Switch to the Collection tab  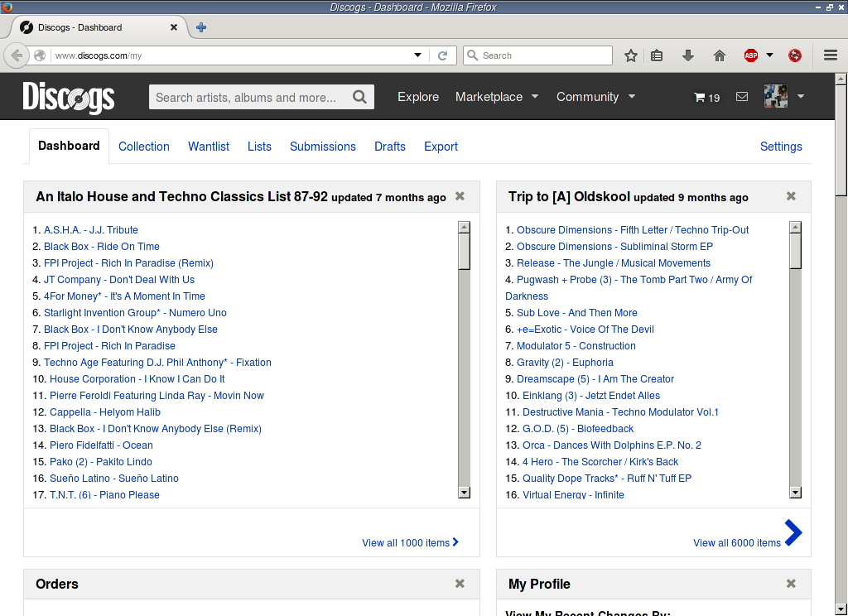click(x=144, y=147)
